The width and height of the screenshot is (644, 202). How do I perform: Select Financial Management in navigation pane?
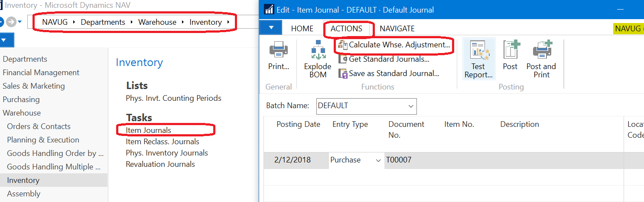pyautogui.click(x=41, y=73)
